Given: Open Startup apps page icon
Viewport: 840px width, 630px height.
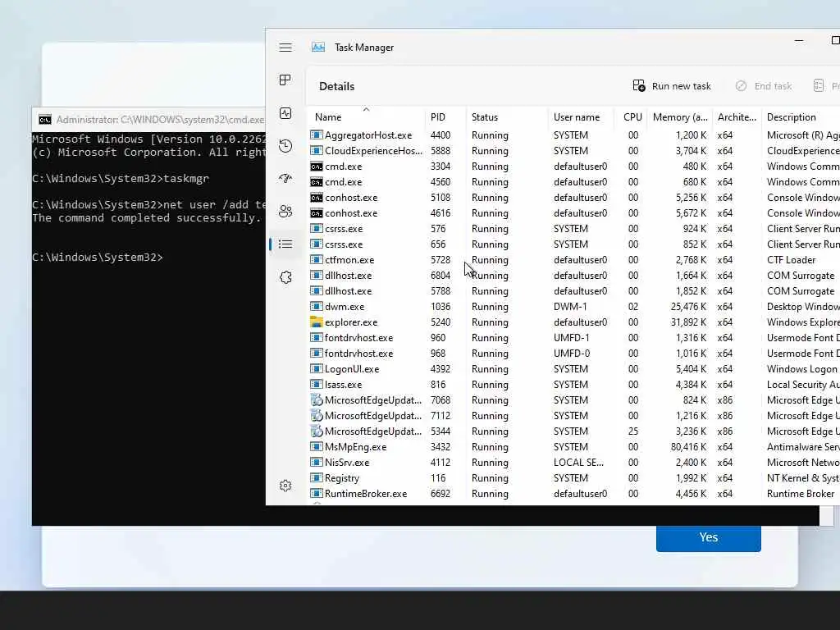Looking at the screenshot, I should (285, 178).
